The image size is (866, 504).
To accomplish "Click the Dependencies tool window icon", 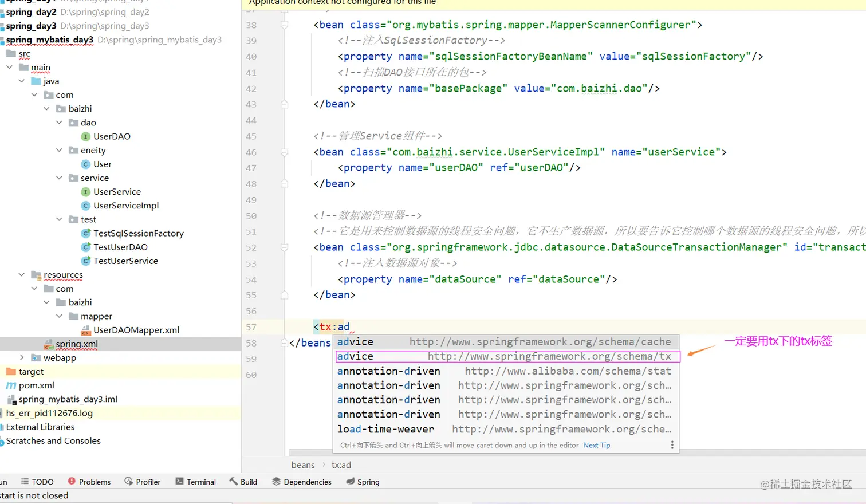I will [276, 481].
